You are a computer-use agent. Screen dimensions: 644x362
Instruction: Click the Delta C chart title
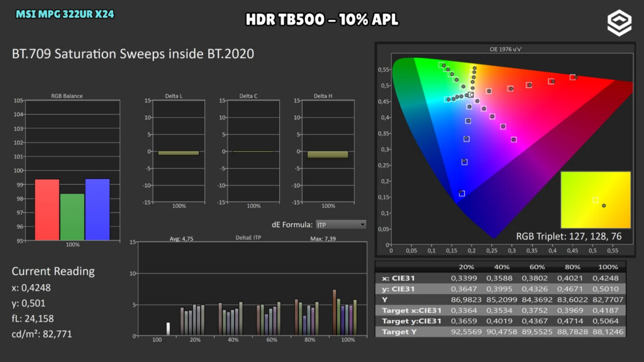pyautogui.click(x=248, y=96)
